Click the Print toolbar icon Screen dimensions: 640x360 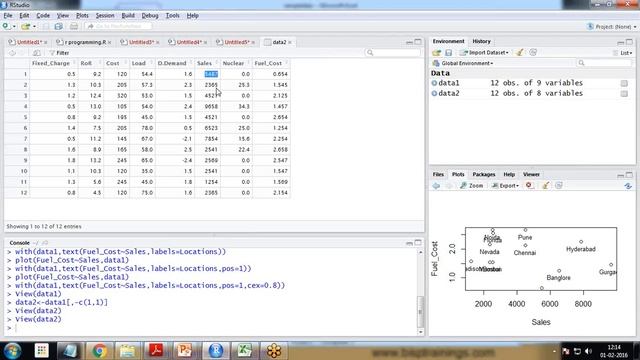coord(74,27)
